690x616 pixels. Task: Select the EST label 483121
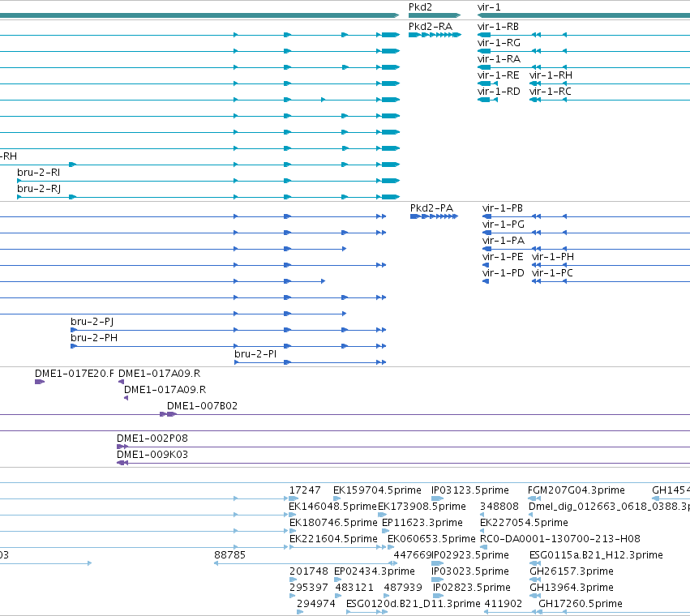[354, 588]
